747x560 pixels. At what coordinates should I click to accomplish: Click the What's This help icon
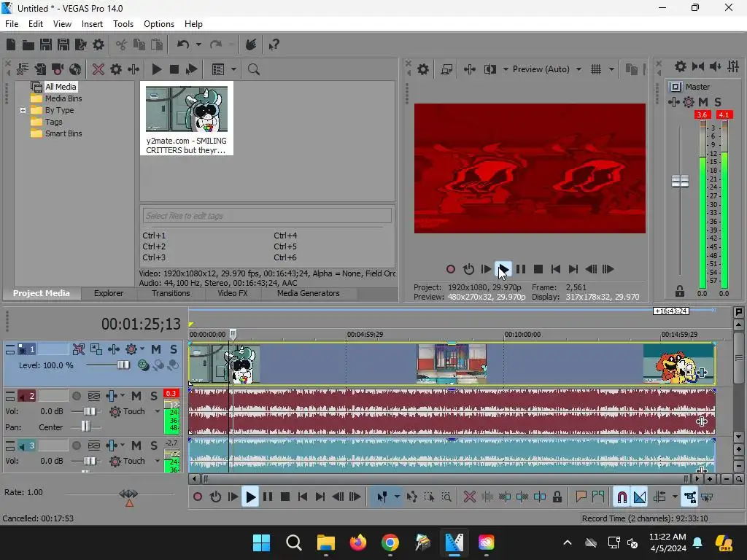tap(274, 44)
